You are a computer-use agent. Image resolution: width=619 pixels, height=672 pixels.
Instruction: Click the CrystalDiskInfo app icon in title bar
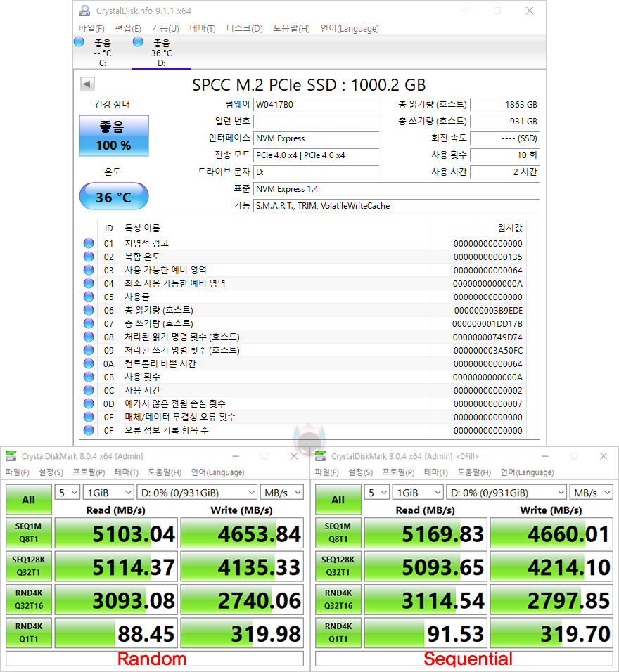pos(84,11)
